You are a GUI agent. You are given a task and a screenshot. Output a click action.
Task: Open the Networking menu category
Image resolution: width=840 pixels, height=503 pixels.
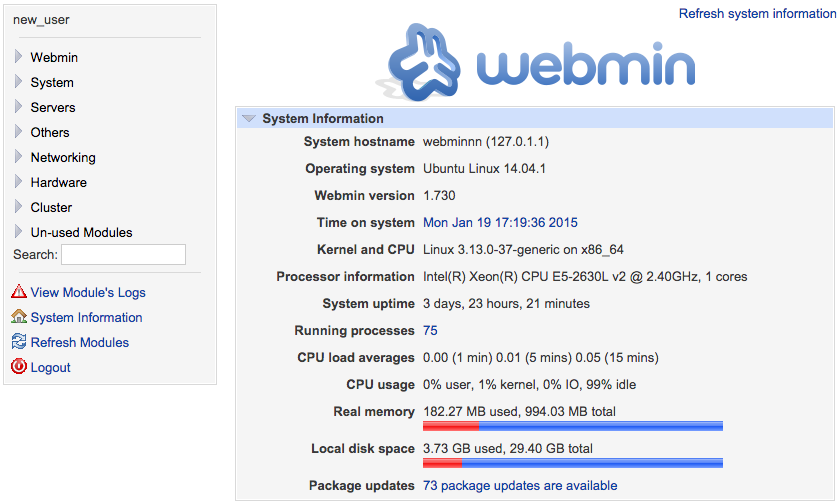coord(63,157)
